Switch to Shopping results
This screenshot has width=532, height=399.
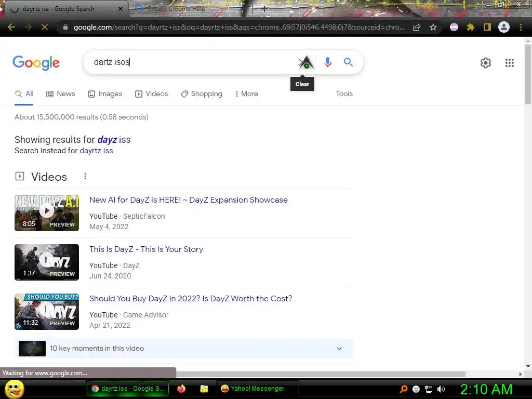[202, 94]
